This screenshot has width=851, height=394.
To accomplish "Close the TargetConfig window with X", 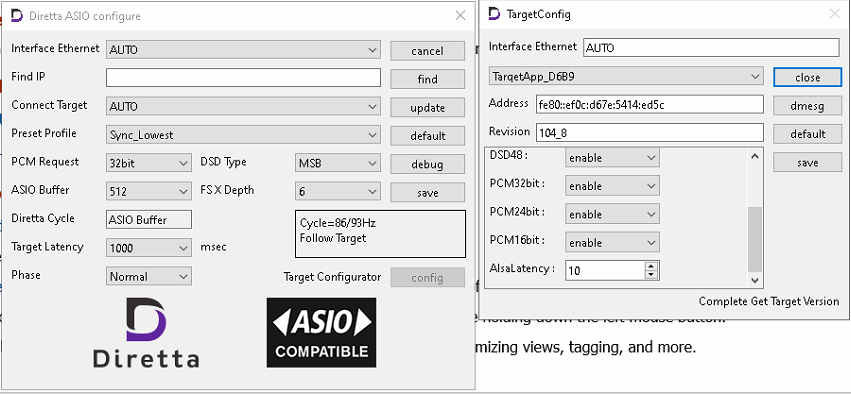I will (x=835, y=14).
